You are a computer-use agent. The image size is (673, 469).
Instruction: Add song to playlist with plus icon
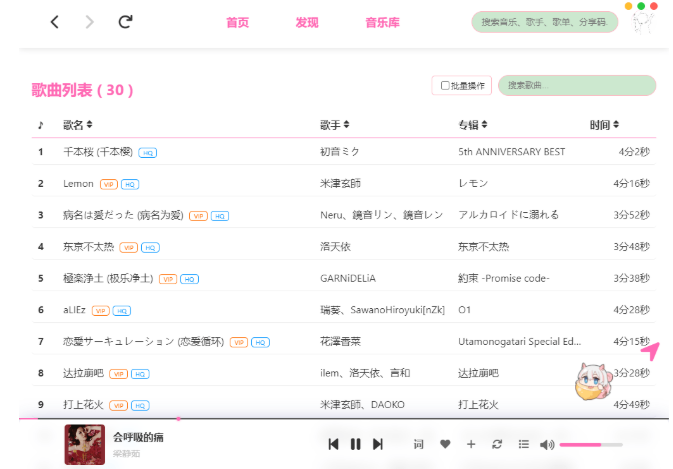[x=471, y=444]
